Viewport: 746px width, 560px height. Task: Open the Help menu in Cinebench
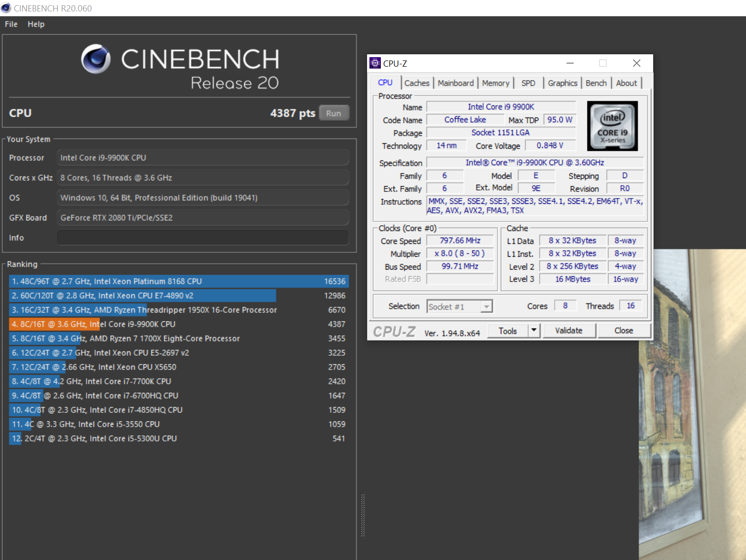pyautogui.click(x=36, y=24)
